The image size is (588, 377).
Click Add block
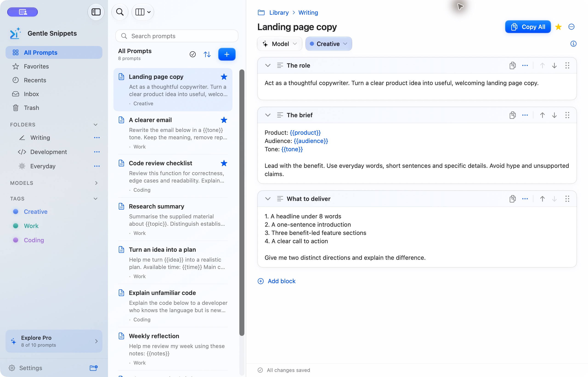pyautogui.click(x=277, y=281)
